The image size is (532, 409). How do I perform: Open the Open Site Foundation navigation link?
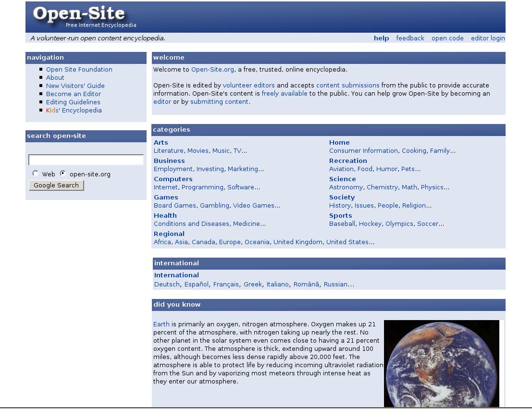tap(79, 69)
